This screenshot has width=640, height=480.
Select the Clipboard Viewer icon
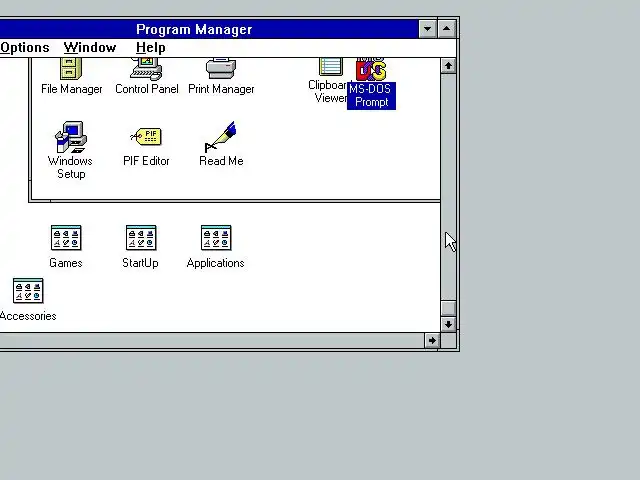point(331,67)
